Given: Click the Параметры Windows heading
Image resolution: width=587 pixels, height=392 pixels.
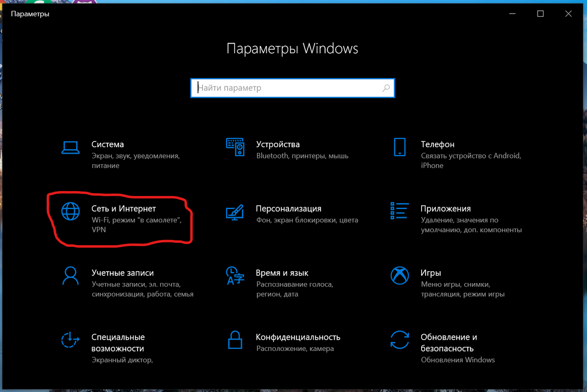Looking at the screenshot, I should [x=293, y=49].
